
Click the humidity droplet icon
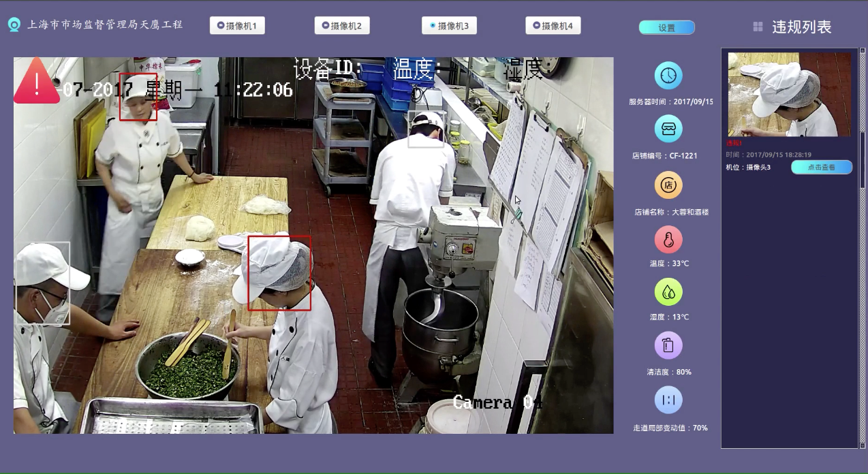click(668, 292)
